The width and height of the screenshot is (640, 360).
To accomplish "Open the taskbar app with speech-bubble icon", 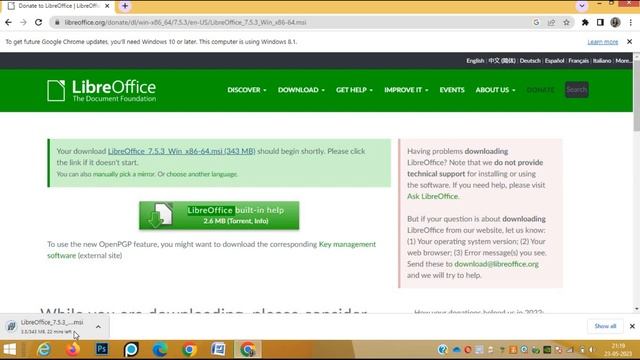I will point(131,349).
